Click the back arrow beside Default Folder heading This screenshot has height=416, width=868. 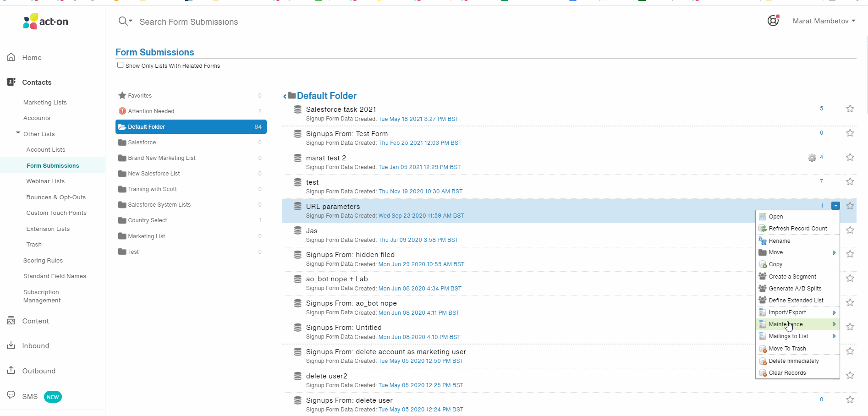tap(285, 96)
